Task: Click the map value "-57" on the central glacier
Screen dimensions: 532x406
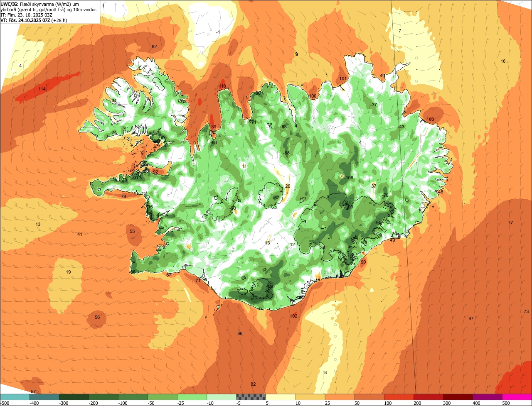Action: tap(276, 198)
